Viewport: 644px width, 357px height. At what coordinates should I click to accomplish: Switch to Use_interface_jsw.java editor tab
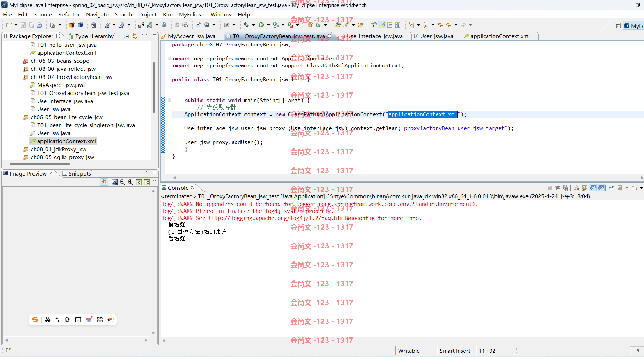[374, 36]
